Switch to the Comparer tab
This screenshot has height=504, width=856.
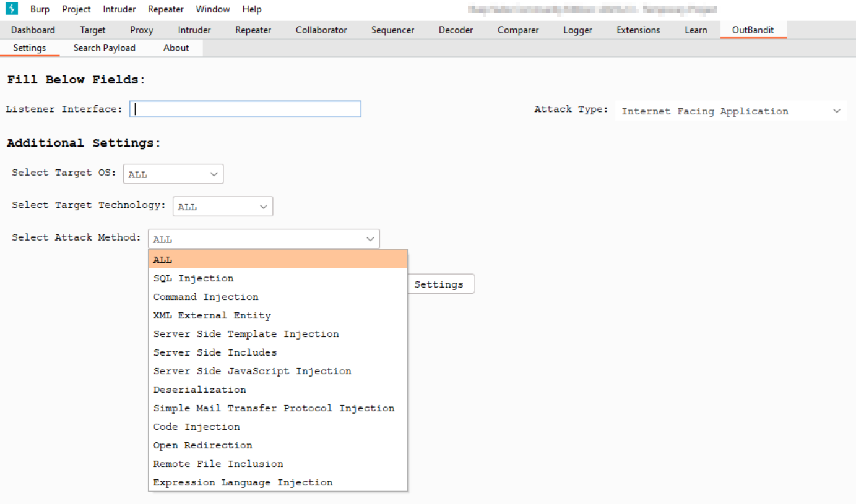point(518,30)
